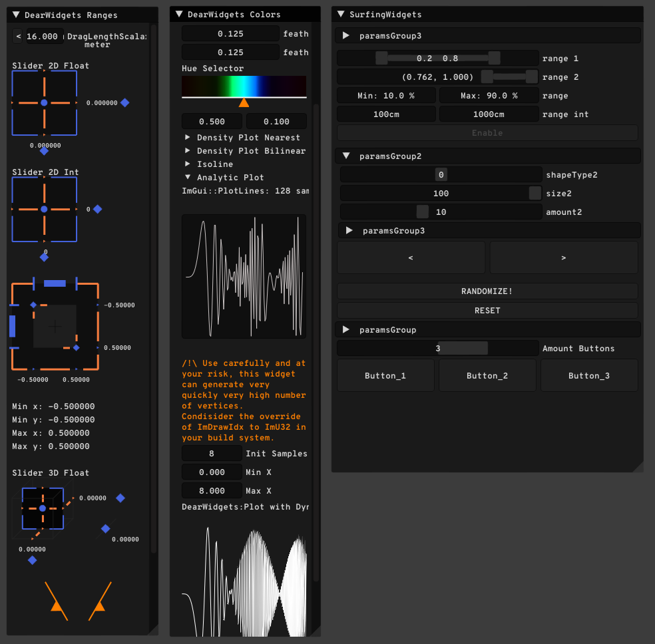Click the Min: 10.0 % range field
The height and width of the screenshot is (644, 655).
pyautogui.click(x=386, y=96)
